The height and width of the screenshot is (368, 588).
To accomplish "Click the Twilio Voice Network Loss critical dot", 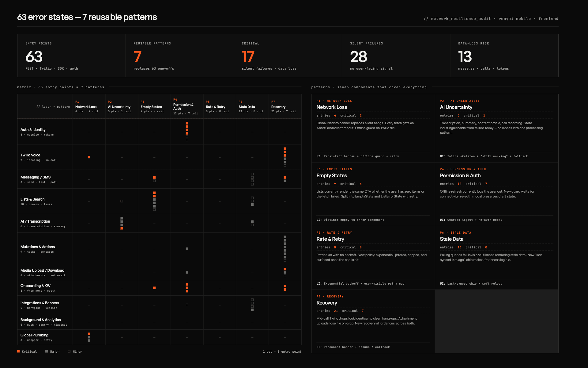I will click(89, 157).
